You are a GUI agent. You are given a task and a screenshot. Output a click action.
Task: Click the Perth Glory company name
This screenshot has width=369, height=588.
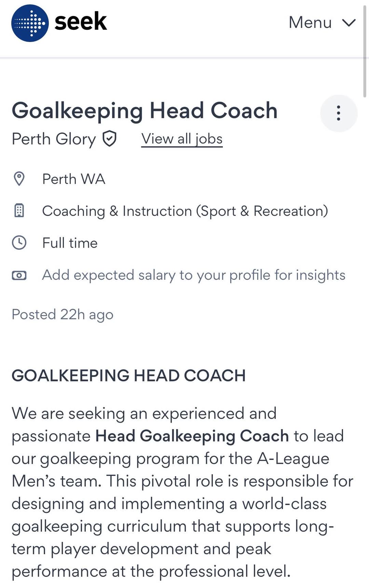pos(54,139)
